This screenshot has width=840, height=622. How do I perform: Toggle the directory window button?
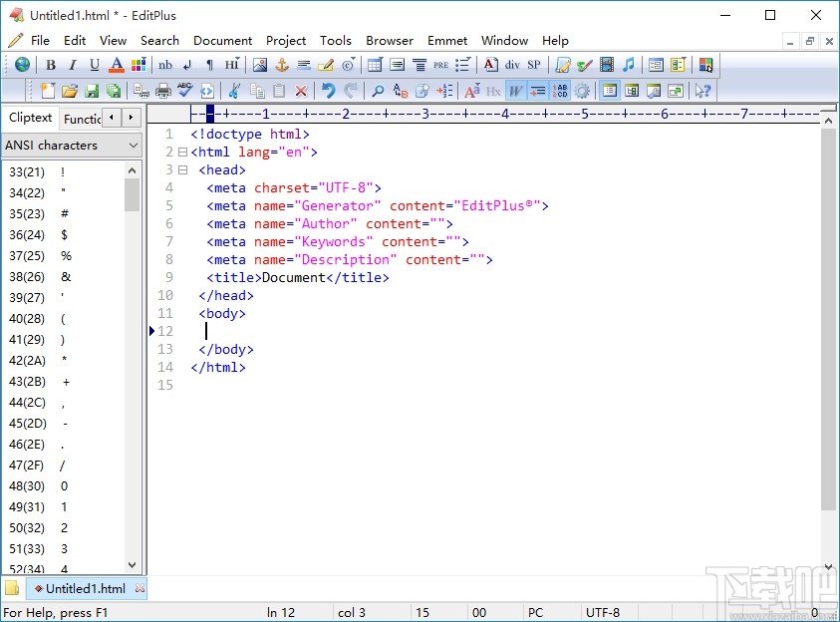coord(632,91)
